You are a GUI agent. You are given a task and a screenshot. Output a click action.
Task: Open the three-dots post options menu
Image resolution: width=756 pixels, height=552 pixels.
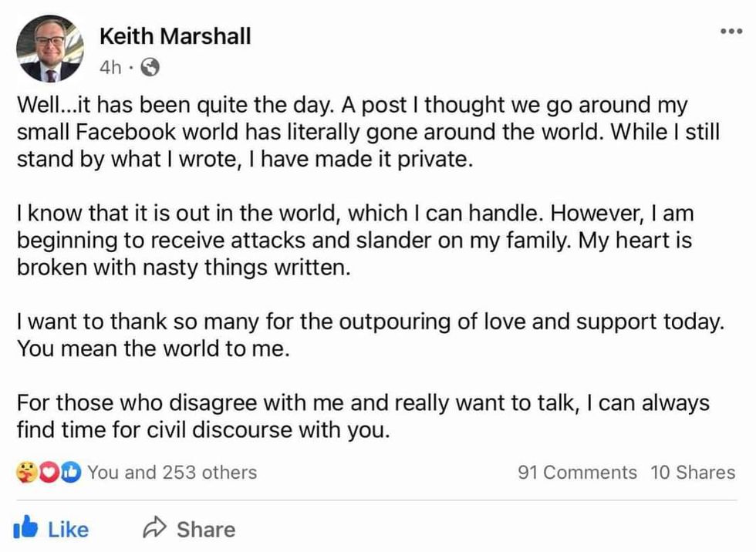(731, 32)
